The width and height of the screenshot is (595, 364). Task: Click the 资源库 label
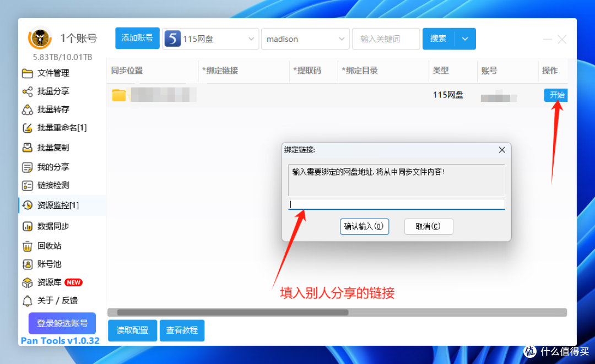pos(50,282)
